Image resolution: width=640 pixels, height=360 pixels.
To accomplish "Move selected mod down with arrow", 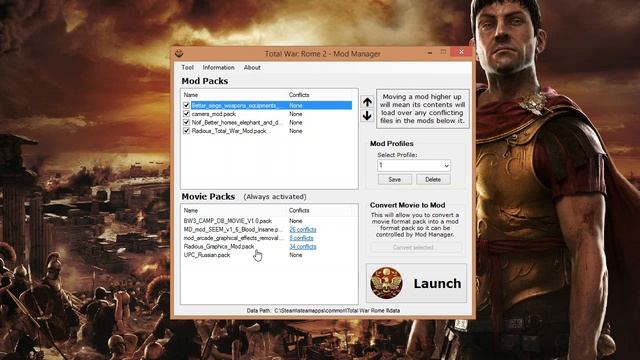I will click(x=367, y=116).
